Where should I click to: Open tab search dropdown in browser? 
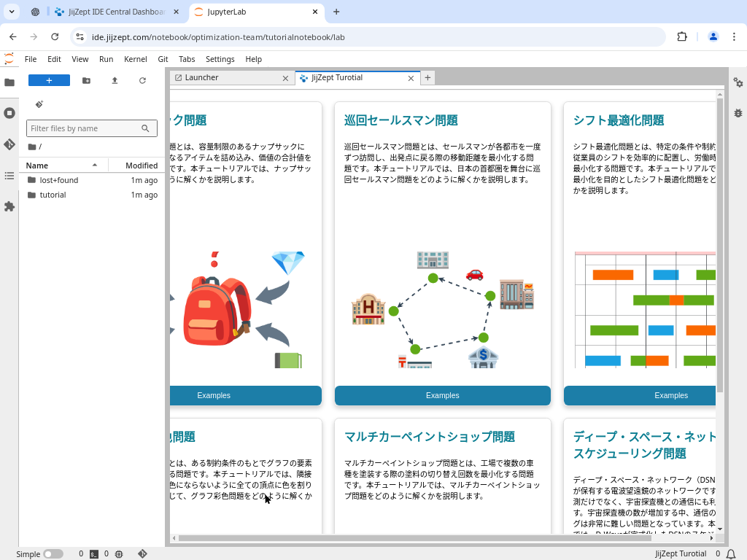tap(12, 12)
